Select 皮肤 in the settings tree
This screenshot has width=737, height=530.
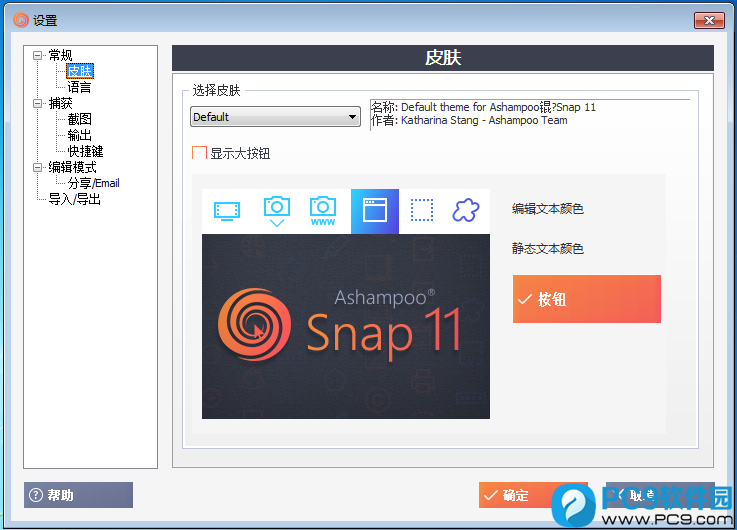(x=80, y=71)
